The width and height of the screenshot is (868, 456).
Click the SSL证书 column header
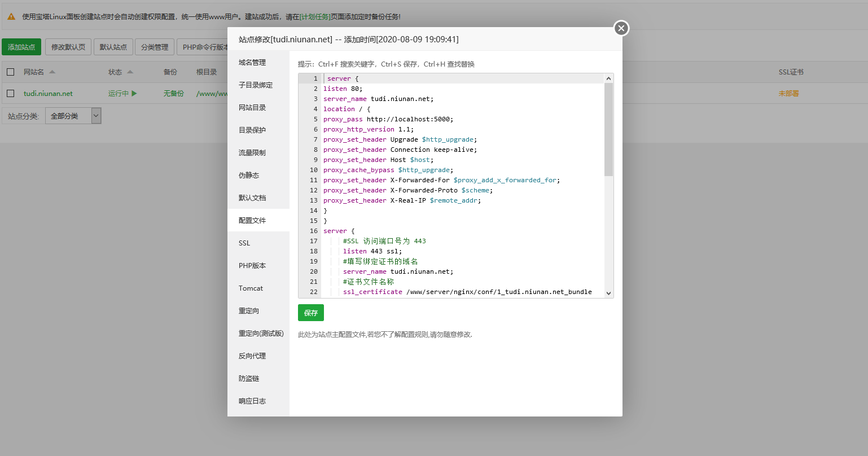791,72
